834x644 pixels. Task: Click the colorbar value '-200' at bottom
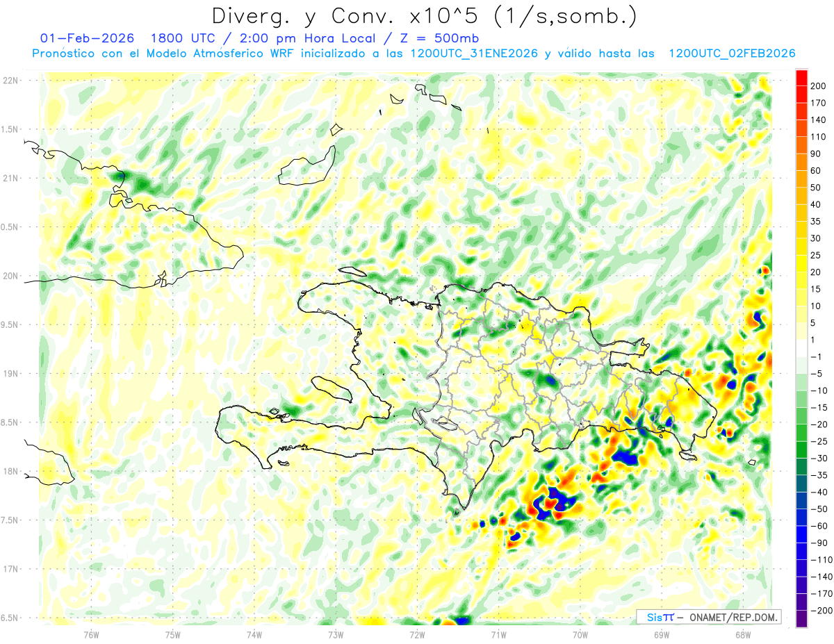820,611
